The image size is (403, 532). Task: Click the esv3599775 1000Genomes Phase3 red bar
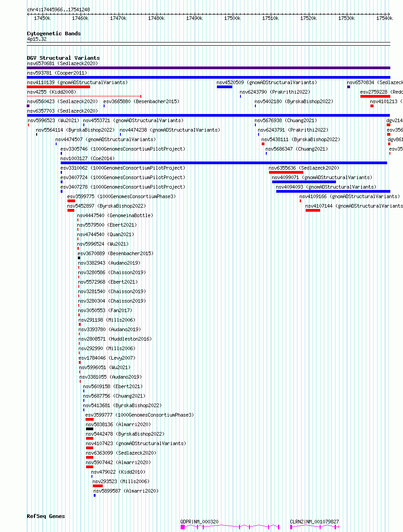71,201
